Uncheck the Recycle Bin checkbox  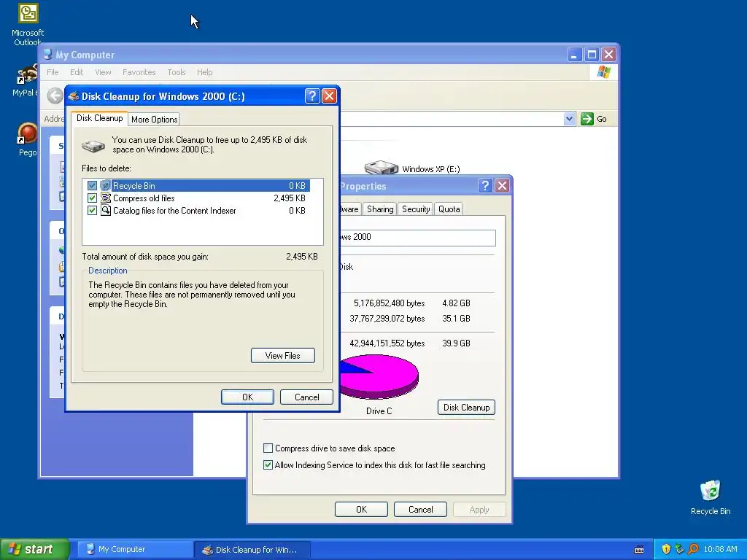[92, 186]
